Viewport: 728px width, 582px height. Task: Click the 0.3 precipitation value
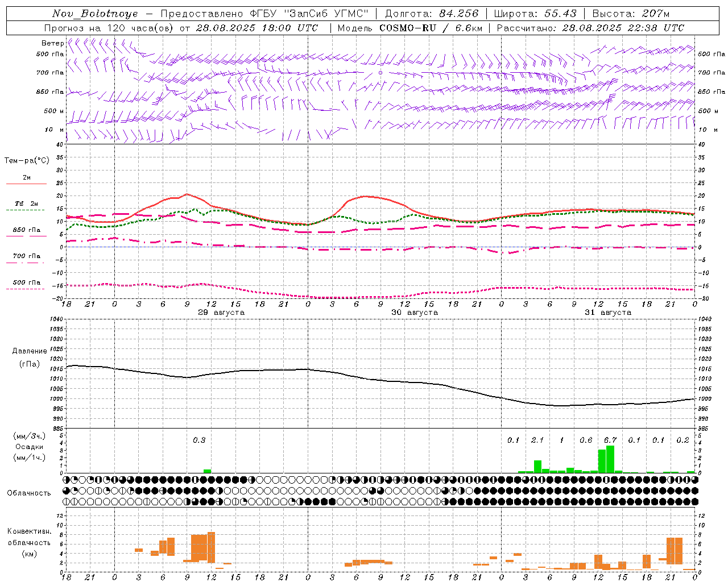click(x=199, y=440)
